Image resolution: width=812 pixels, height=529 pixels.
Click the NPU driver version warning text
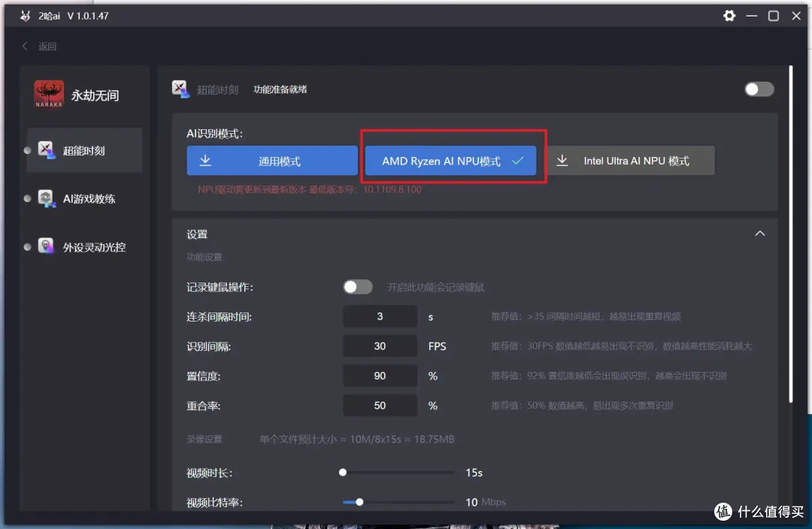tap(309, 189)
